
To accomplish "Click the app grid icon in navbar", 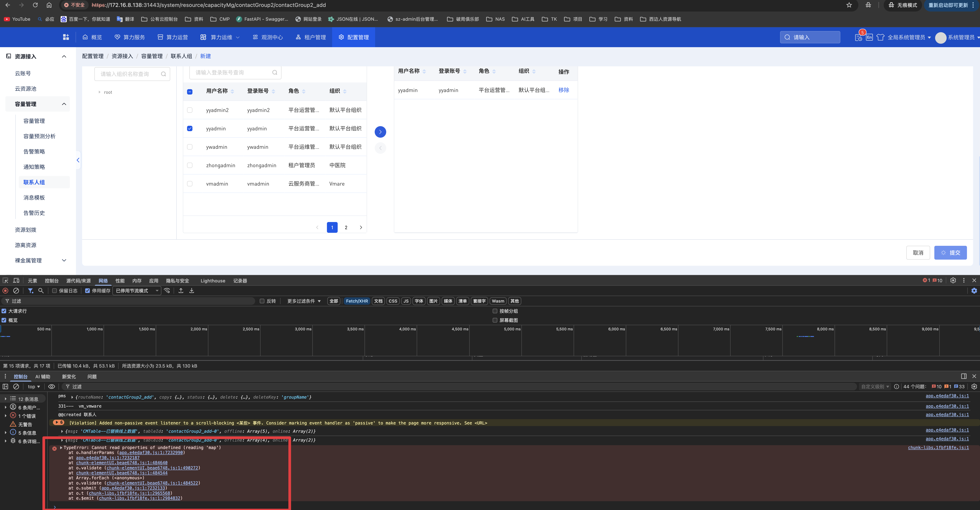I will pos(66,37).
